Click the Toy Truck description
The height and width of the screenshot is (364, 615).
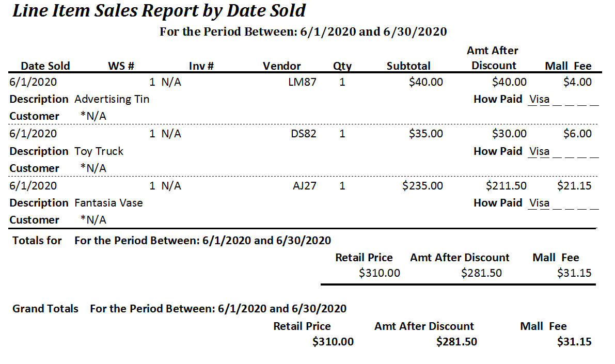click(99, 151)
